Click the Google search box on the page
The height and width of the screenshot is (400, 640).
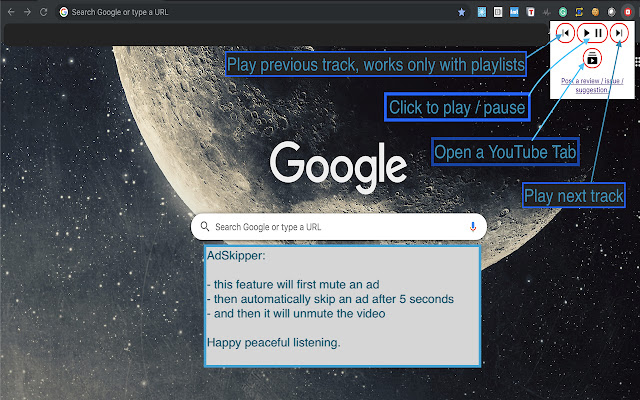(x=339, y=227)
